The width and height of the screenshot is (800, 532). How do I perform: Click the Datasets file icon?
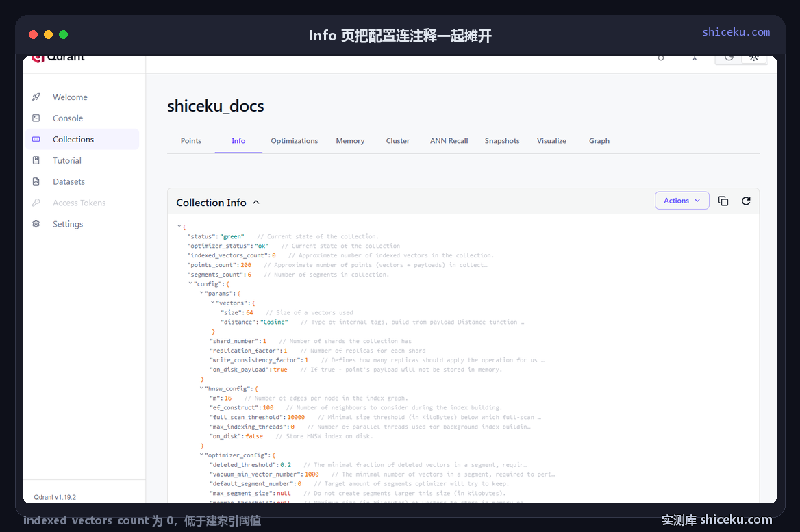[x=36, y=181]
